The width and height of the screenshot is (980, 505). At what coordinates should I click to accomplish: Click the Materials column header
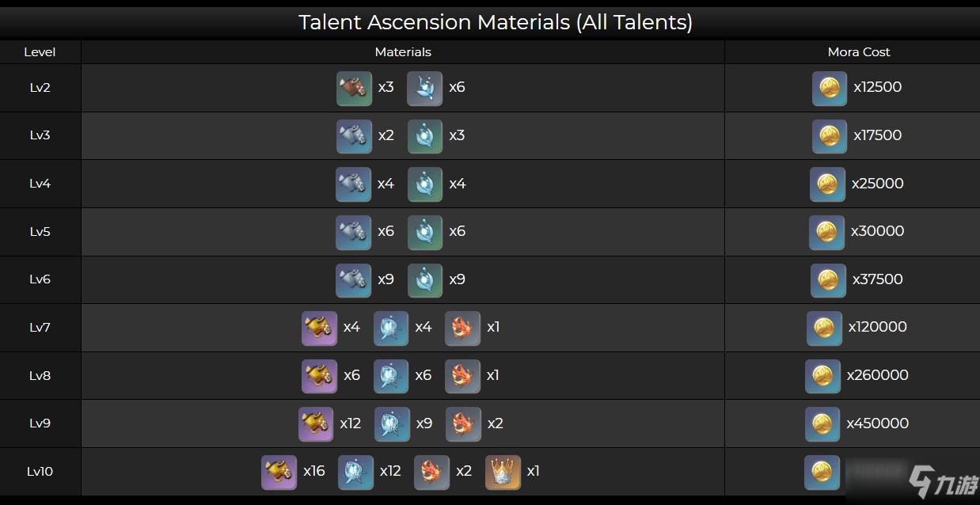[403, 52]
